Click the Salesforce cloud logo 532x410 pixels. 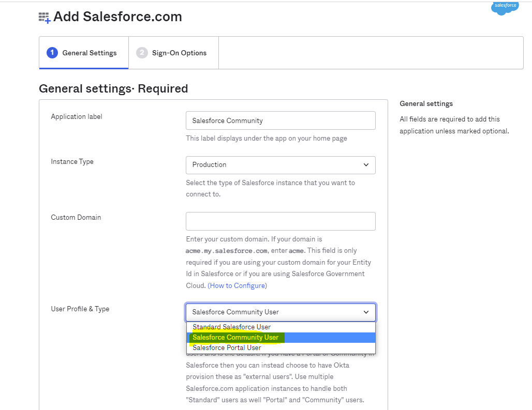tap(504, 8)
